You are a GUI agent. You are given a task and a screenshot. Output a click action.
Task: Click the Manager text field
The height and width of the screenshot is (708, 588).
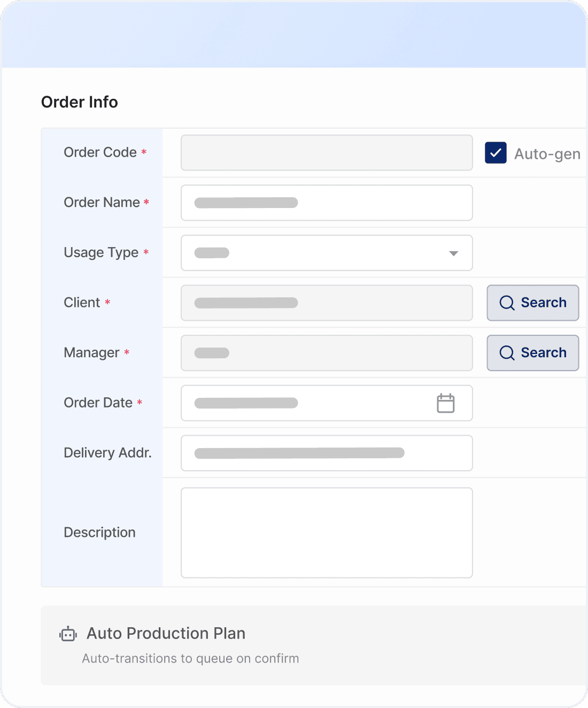tap(327, 353)
